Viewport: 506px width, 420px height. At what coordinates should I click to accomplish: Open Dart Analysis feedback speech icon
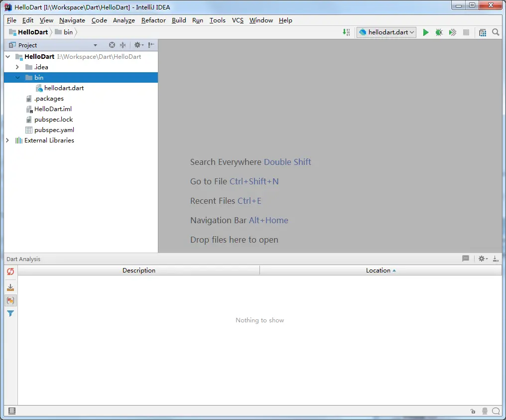[465, 259]
